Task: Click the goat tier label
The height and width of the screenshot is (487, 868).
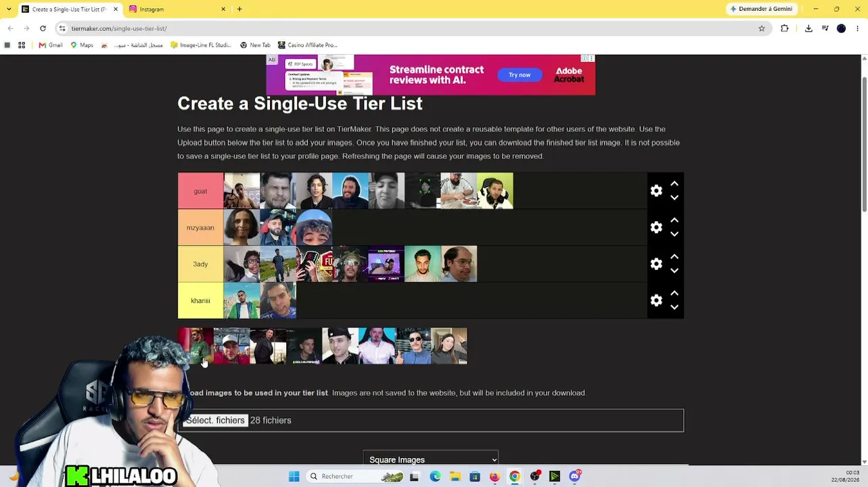Action: (200, 191)
